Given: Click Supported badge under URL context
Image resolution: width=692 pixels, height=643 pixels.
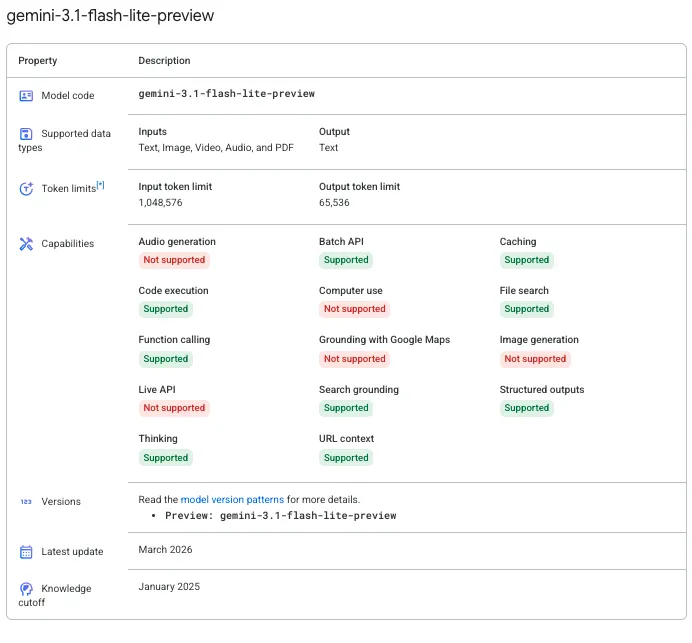Looking at the screenshot, I should [x=346, y=458].
